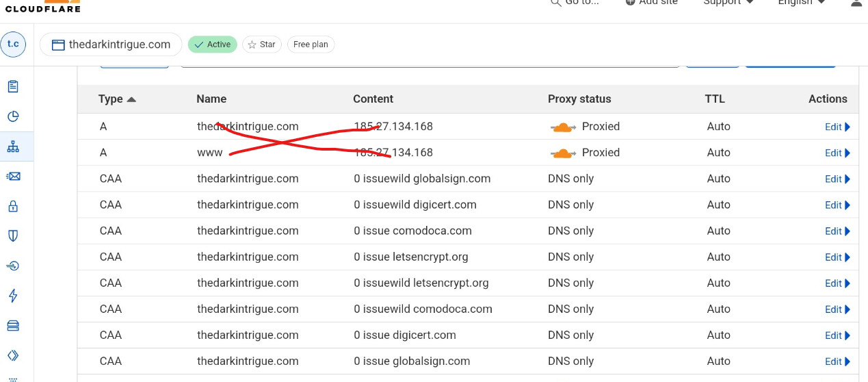Click content "0 issue letsencrypt.org"
This screenshot has height=382, width=868.
[410, 257]
